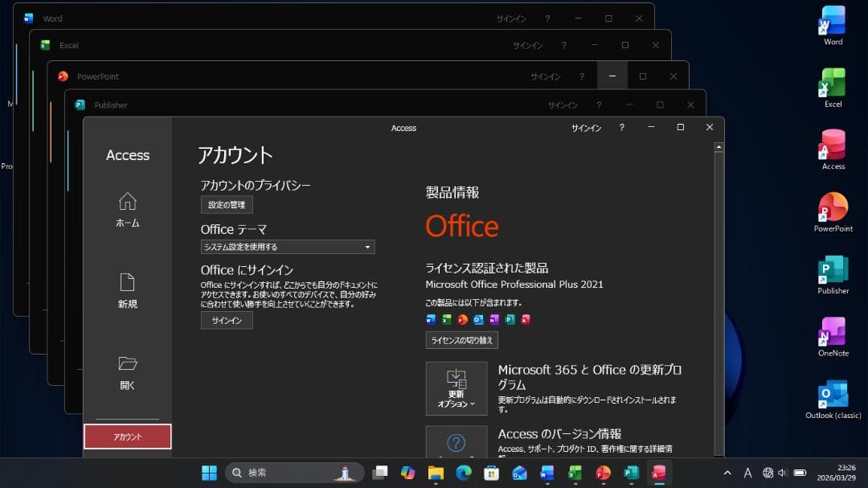
Task: Switch to PowerPoint in the taskbar
Action: [x=603, y=473]
